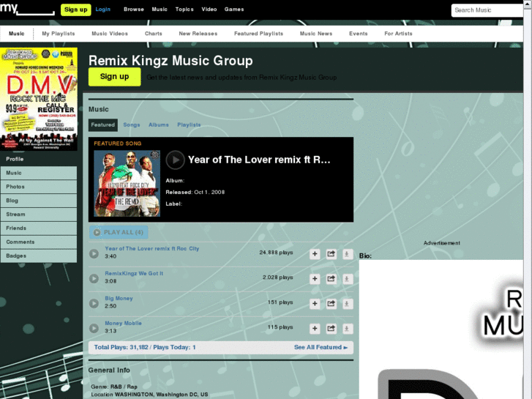Open song title RemixKingz We Got It

coord(134,273)
